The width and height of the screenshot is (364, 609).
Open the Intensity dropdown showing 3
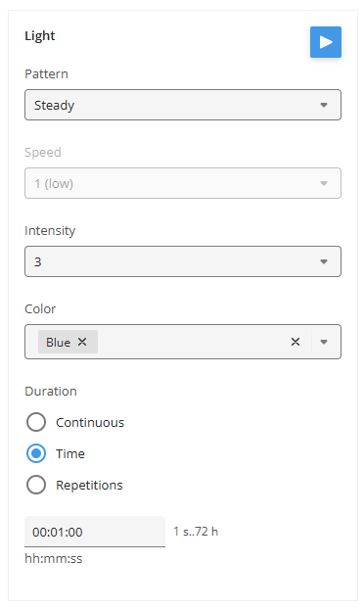tap(183, 261)
